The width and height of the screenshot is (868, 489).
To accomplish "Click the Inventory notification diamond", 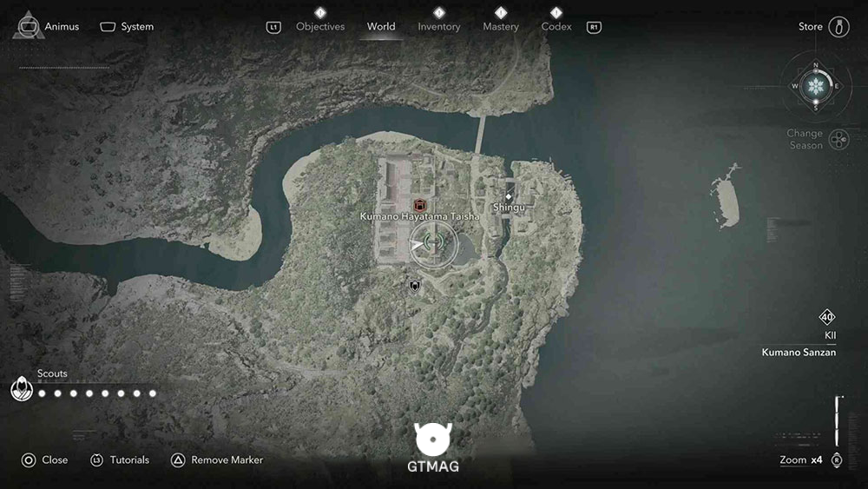I will pos(439,12).
